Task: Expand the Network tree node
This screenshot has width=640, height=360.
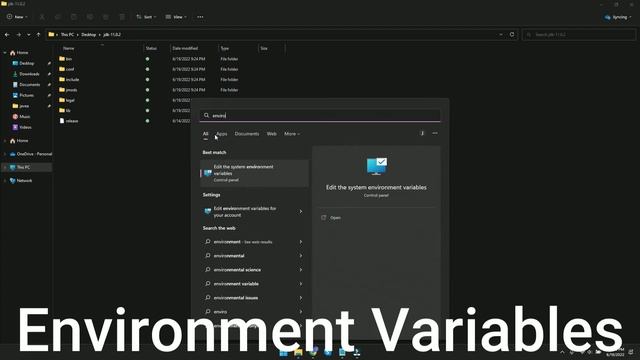Action: [x=5, y=181]
